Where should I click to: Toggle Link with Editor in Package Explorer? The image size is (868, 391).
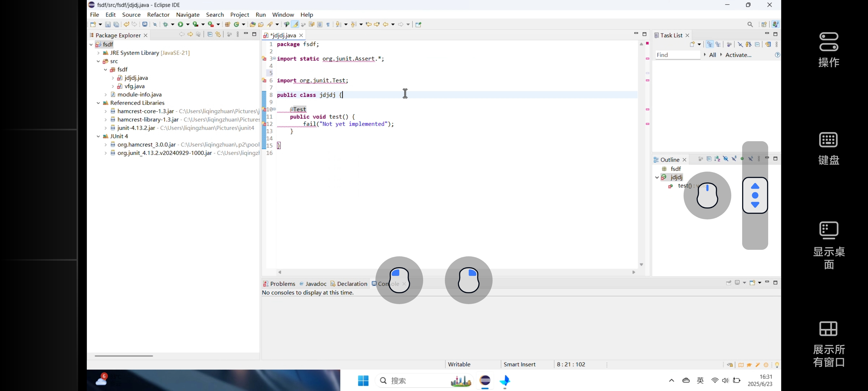[x=218, y=34]
